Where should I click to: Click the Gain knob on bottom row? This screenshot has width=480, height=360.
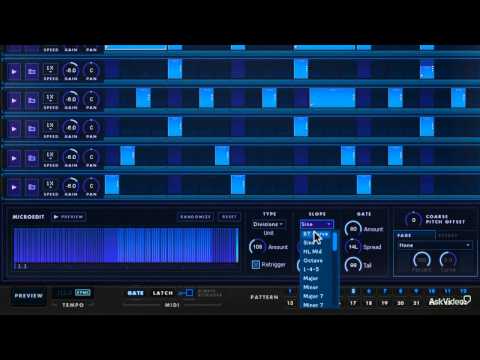(x=71, y=186)
